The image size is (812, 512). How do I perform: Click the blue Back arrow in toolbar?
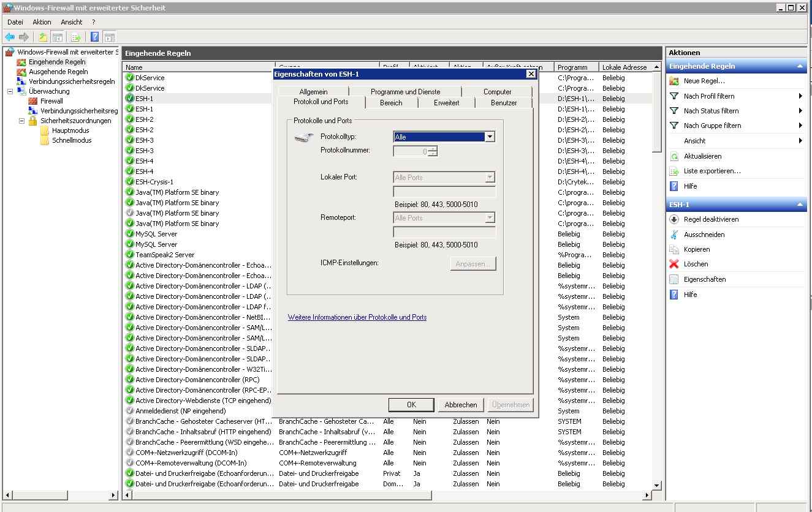(10, 37)
